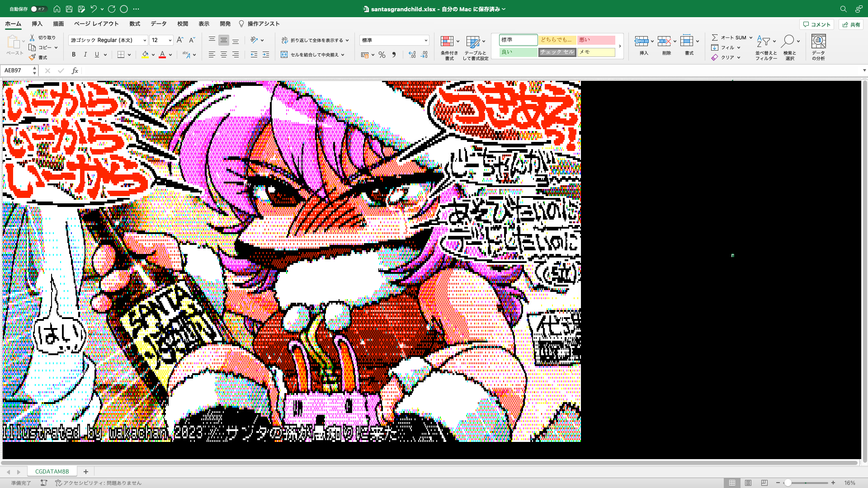Viewport: 868px width, 488px height.
Task: Click the Cut scissors icon
Action: [32, 38]
